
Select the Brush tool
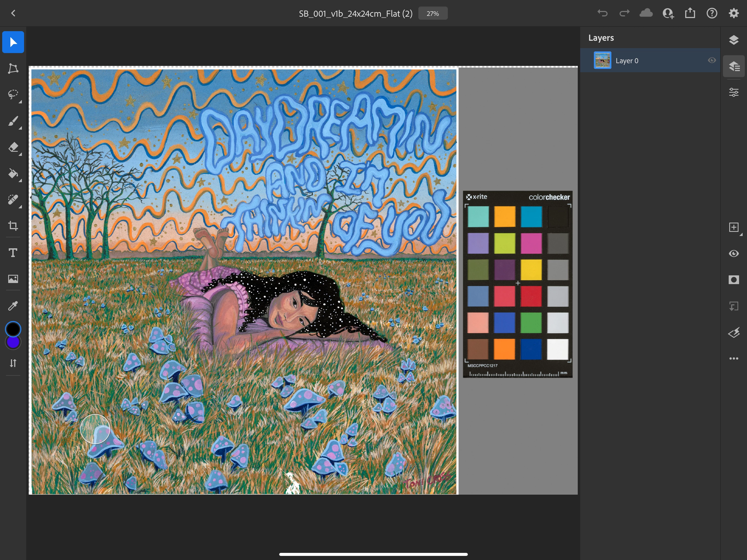click(13, 121)
